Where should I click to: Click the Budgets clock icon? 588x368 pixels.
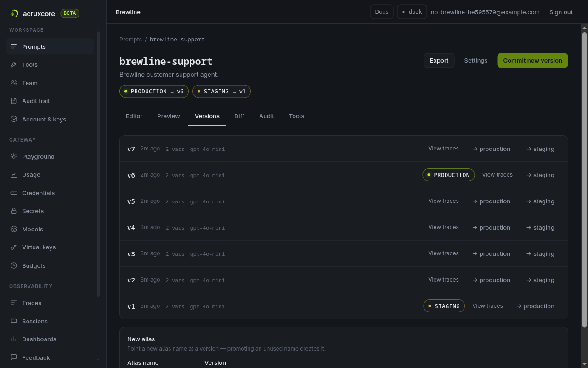(x=14, y=265)
